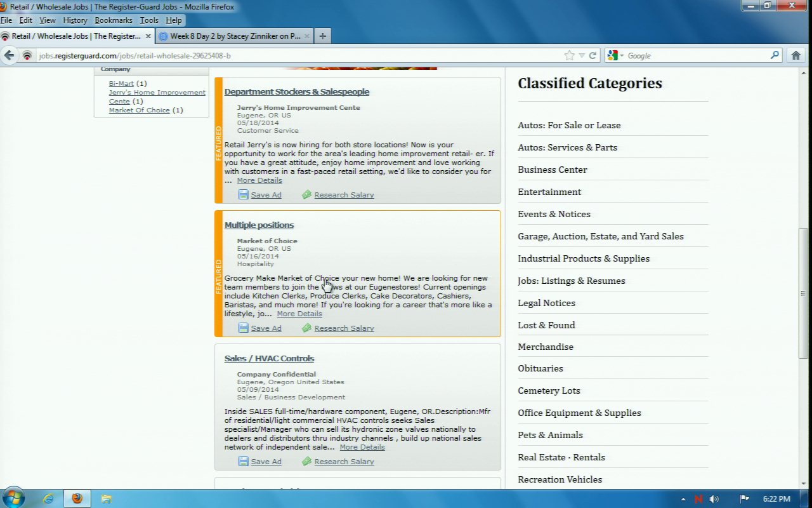Bookmark this page with star icon
Image resolution: width=812 pixels, height=508 pixels.
point(569,56)
